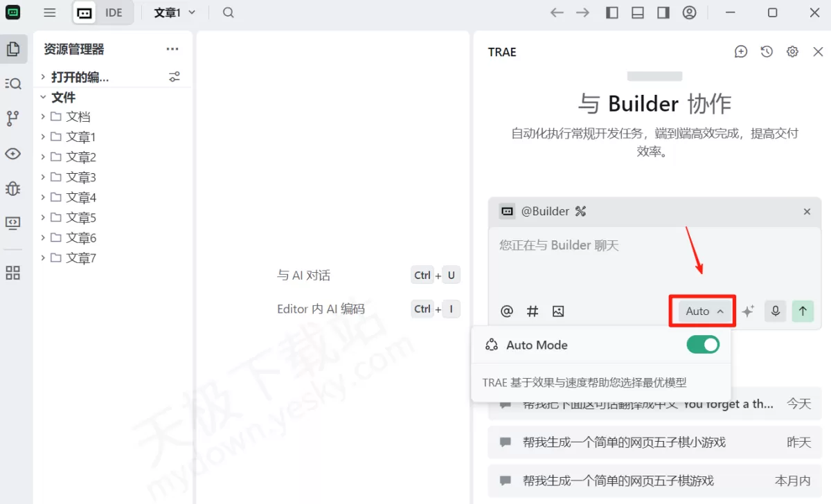Navigate back with the left arrow

[557, 12]
